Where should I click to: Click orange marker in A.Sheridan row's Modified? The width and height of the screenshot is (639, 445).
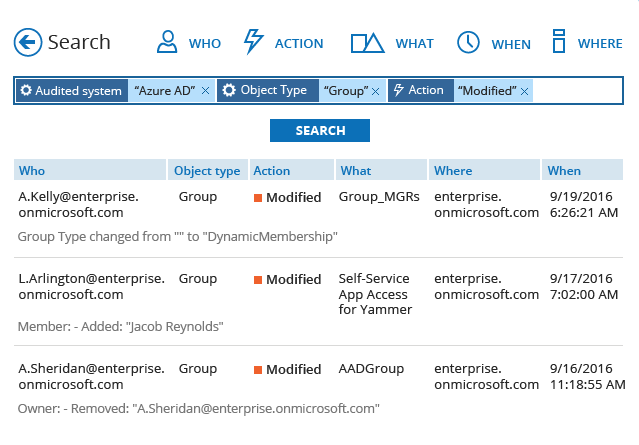258,370
